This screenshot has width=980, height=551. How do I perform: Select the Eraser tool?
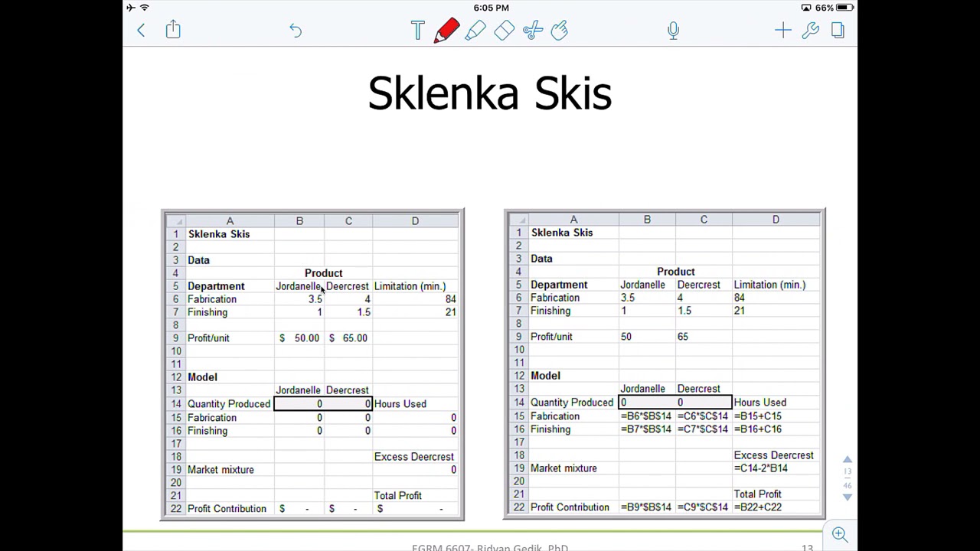pos(504,31)
